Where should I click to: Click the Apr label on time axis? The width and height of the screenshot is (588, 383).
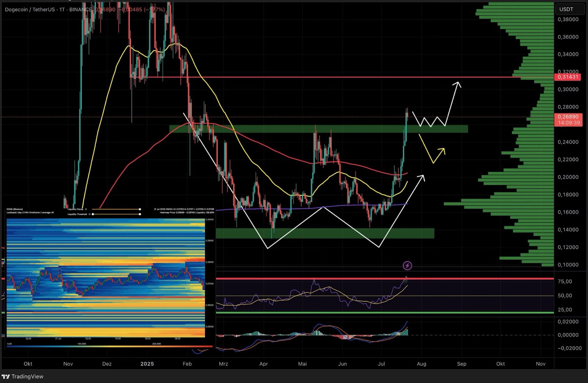263,364
